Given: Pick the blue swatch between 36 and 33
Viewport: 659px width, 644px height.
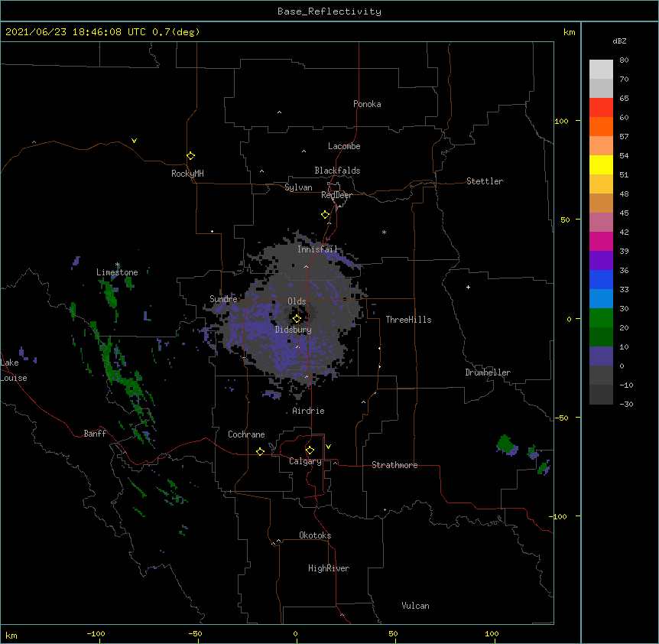Looking at the screenshot, I should (x=601, y=279).
